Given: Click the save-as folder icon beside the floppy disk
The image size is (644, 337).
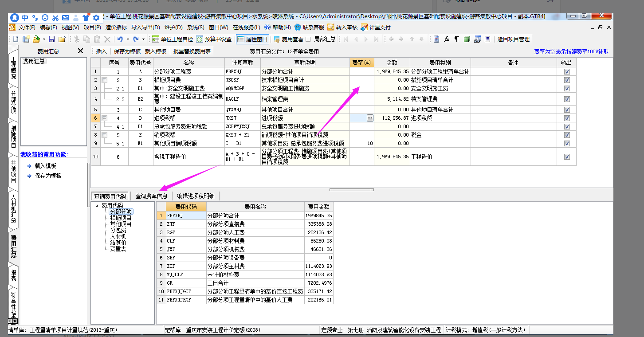Looking at the screenshot, I should coord(62,39).
